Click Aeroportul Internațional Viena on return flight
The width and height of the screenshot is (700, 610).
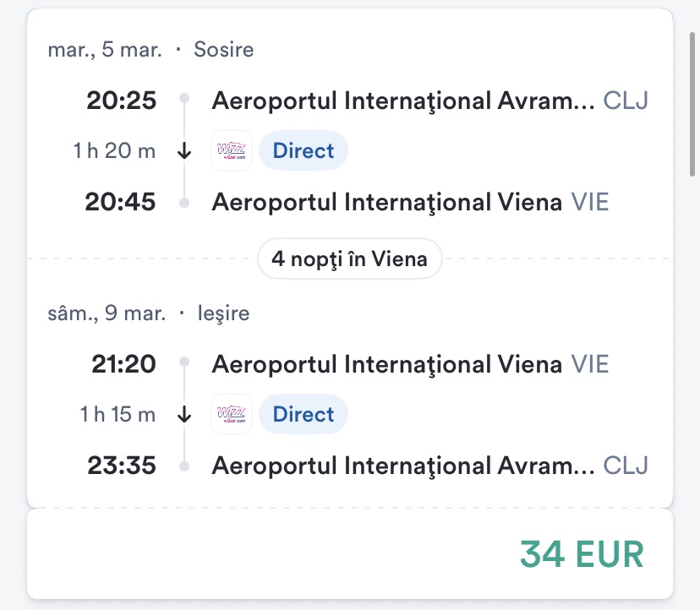tap(386, 364)
